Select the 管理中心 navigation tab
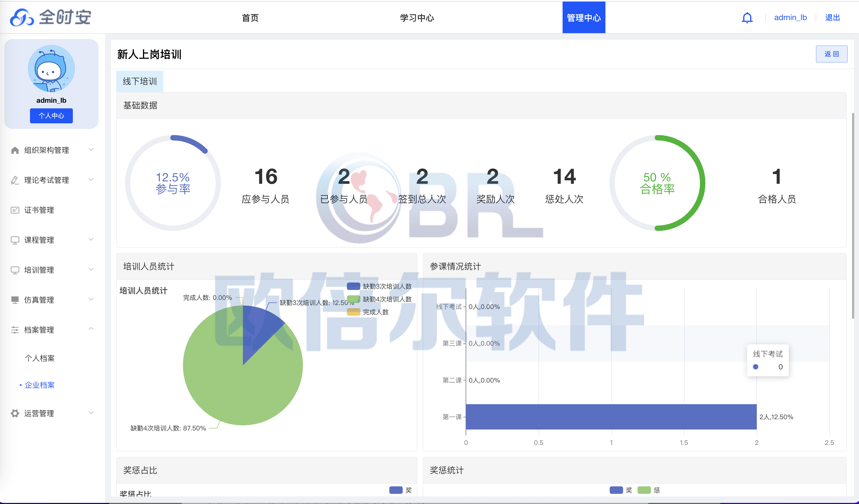The width and height of the screenshot is (859, 504). coord(583,17)
